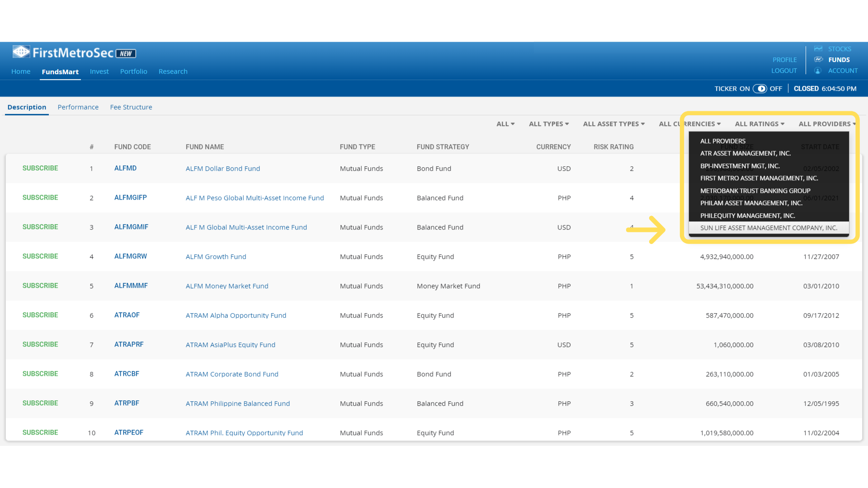Open ALF M Global Multi-Asset Income Fund
The height and width of the screenshot is (488, 868).
coord(246,227)
